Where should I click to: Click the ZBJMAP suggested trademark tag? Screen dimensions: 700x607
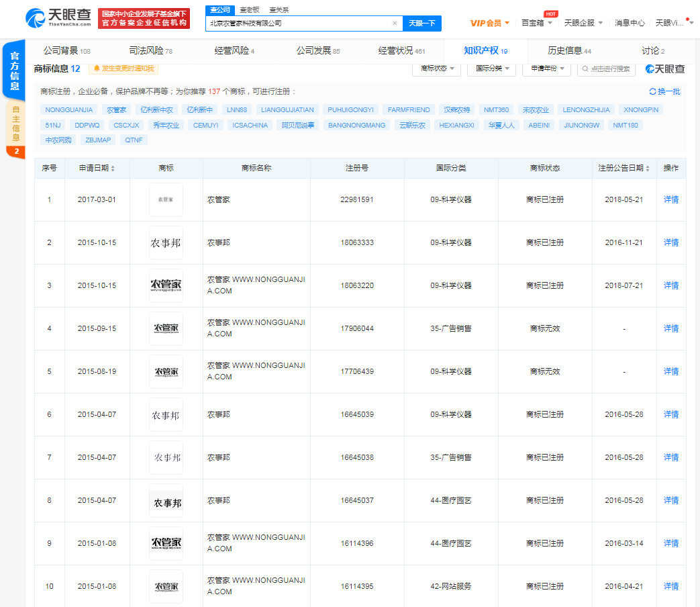[x=98, y=140]
